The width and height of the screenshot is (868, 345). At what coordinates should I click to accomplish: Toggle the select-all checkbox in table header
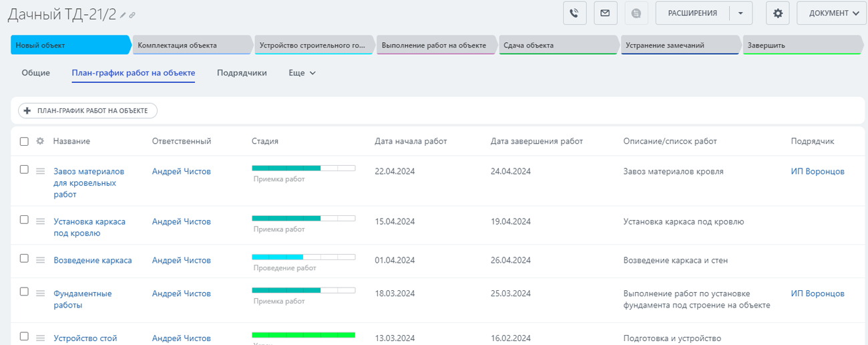pos(24,141)
